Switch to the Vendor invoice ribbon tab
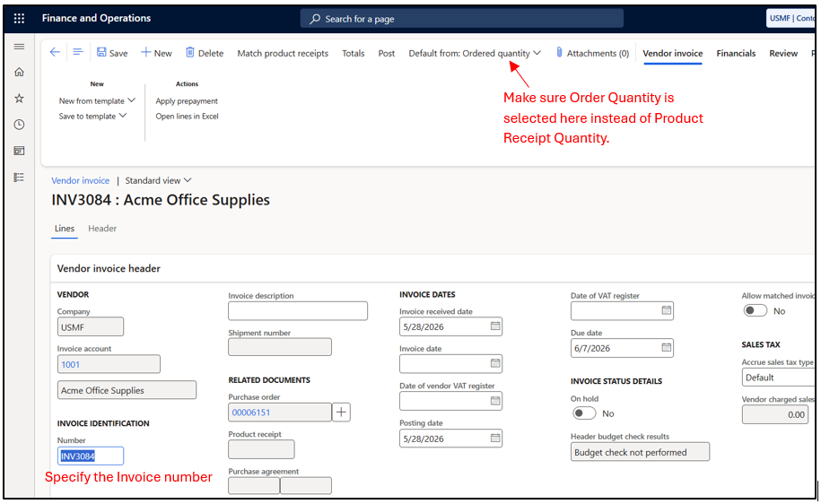 tap(672, 54)
